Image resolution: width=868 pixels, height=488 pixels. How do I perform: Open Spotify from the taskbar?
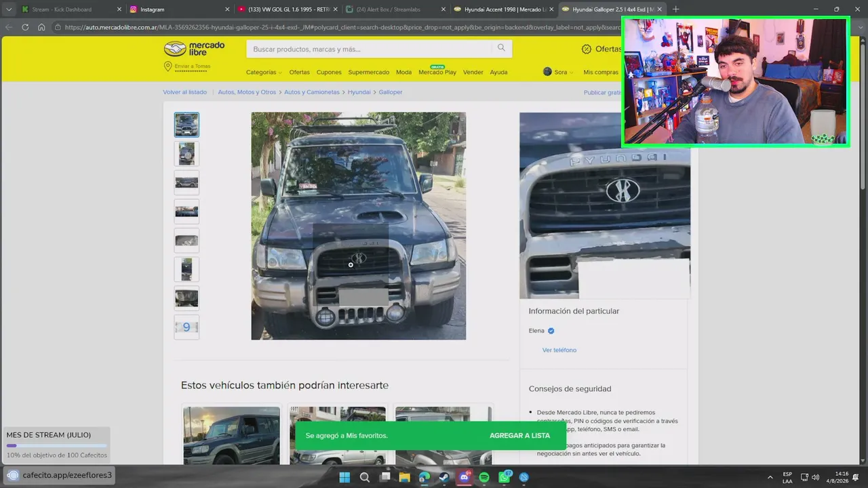coord(484,477)
